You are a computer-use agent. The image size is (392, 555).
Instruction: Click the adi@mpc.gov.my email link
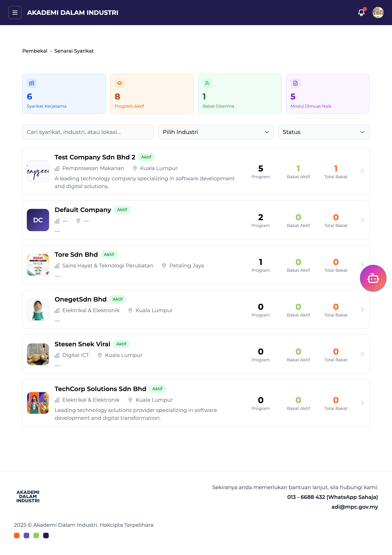click(x=354, y=507)
